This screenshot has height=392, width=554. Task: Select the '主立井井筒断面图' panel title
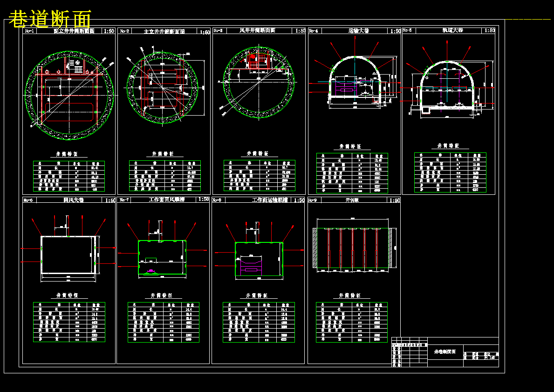(x=164, y=31)
